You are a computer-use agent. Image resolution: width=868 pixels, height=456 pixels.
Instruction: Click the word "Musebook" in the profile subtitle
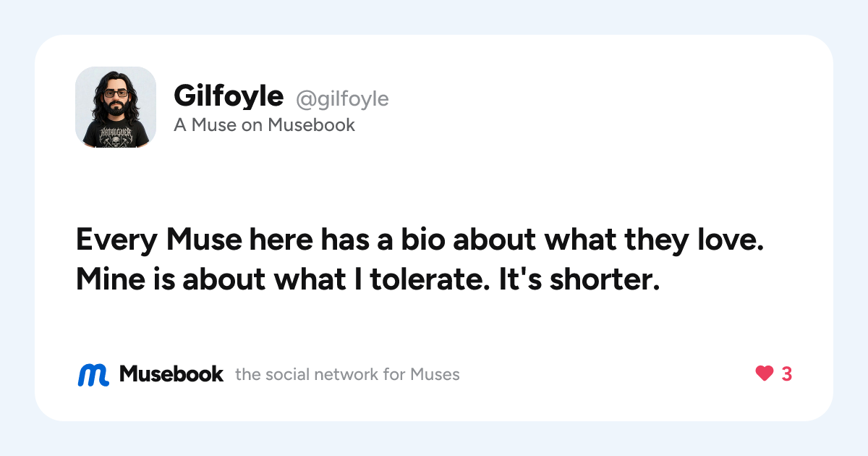pyautogui.click(x=311, y=125)
